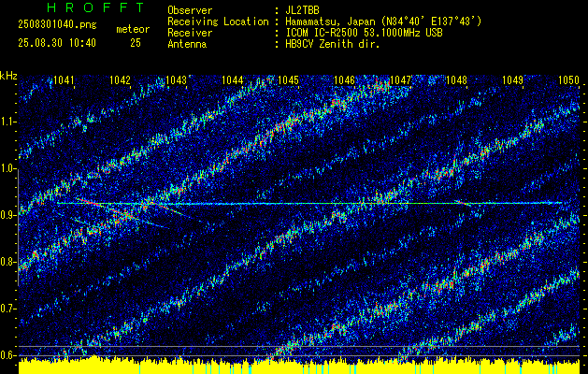Click the 0.8 kHz axis label
Viewport: 588px width, 374px height.
(8, 262)
